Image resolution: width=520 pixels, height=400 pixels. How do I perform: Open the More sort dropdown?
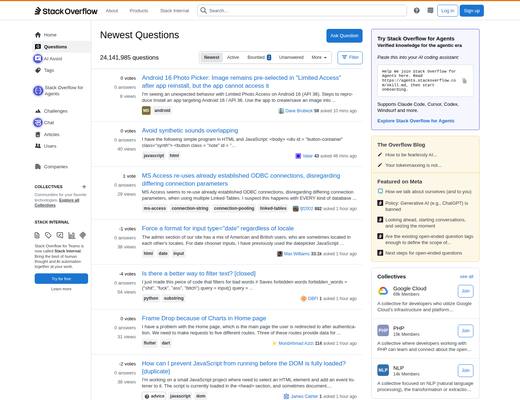319,57
